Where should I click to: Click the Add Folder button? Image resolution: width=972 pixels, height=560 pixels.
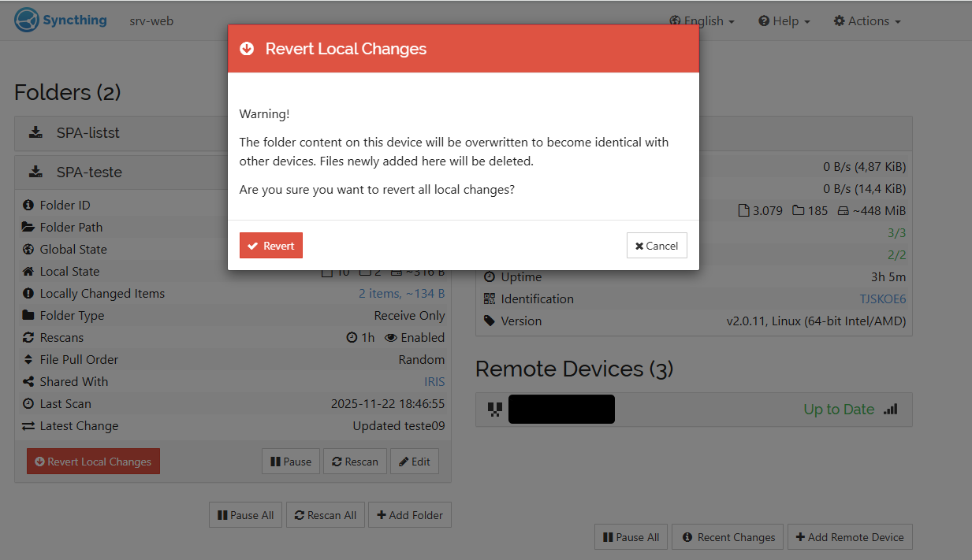click(409, 515)
